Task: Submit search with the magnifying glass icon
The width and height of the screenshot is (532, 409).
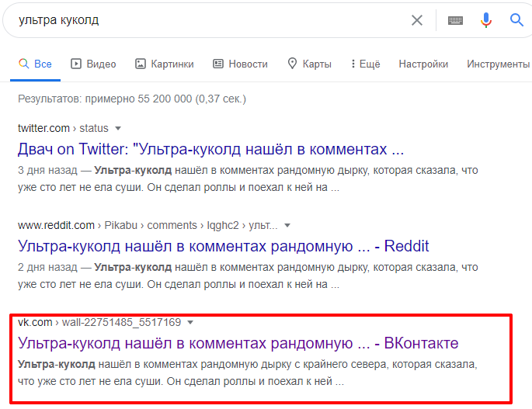Action: coord(516,20)
